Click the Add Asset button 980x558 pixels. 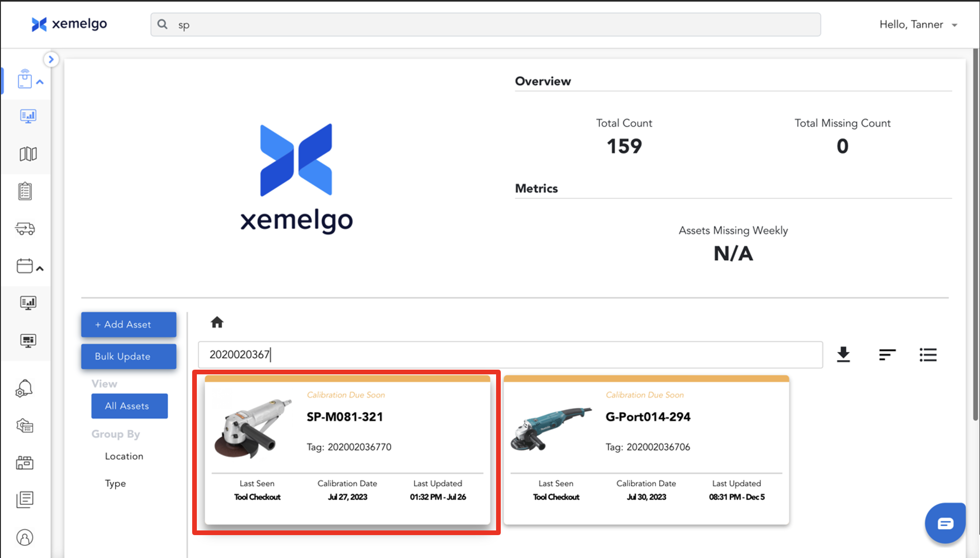[x=129, y=324]
